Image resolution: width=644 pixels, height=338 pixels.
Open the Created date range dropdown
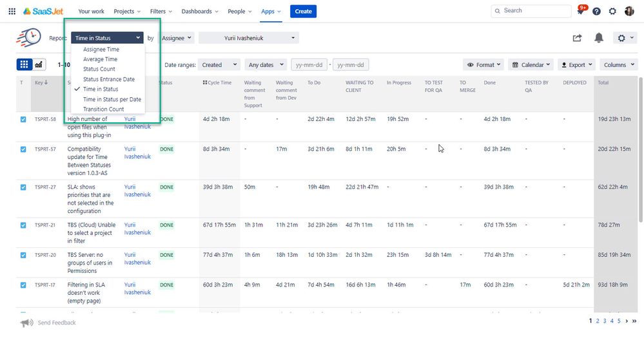click(x=219, y=65)
